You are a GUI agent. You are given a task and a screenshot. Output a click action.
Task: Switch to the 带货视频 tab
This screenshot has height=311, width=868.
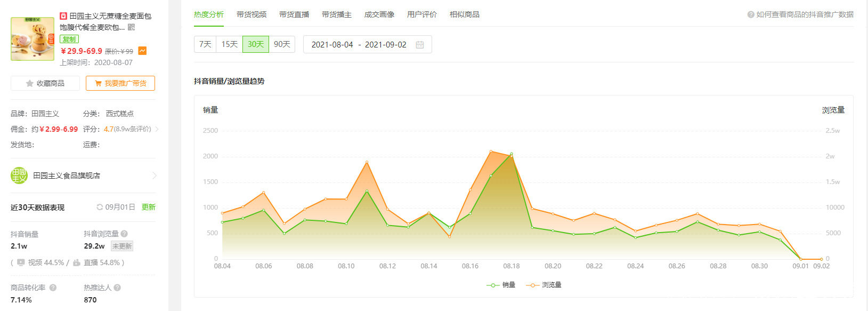[252, 14]
